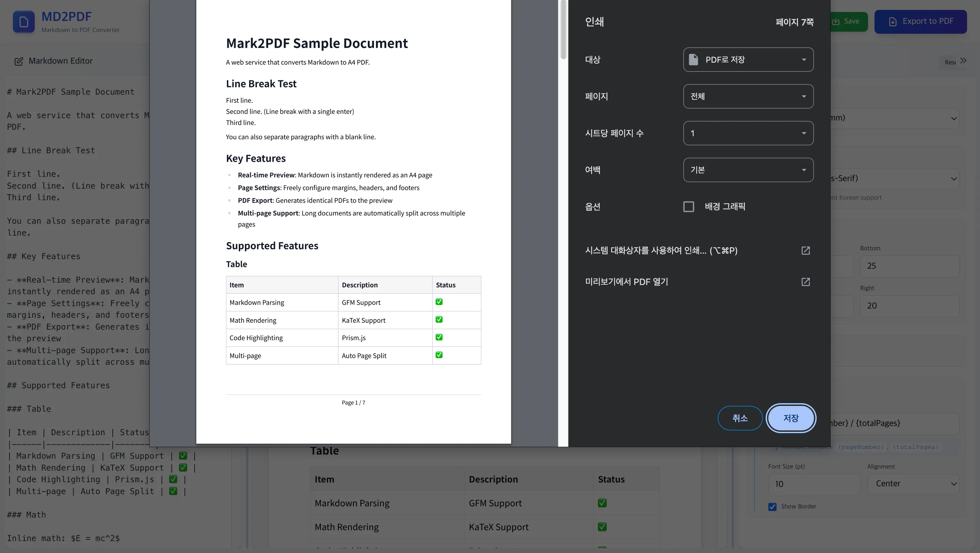Click 취소 to cancel printing

[740, 418]
